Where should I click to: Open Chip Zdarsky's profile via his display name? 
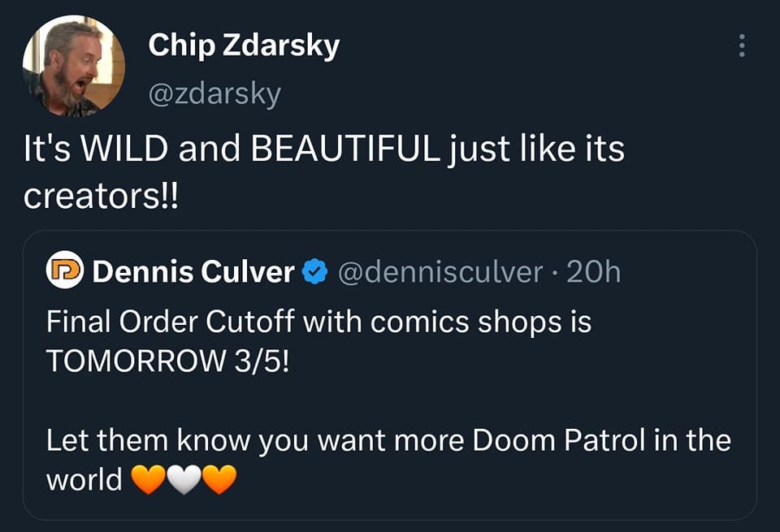tap(244, 45)
